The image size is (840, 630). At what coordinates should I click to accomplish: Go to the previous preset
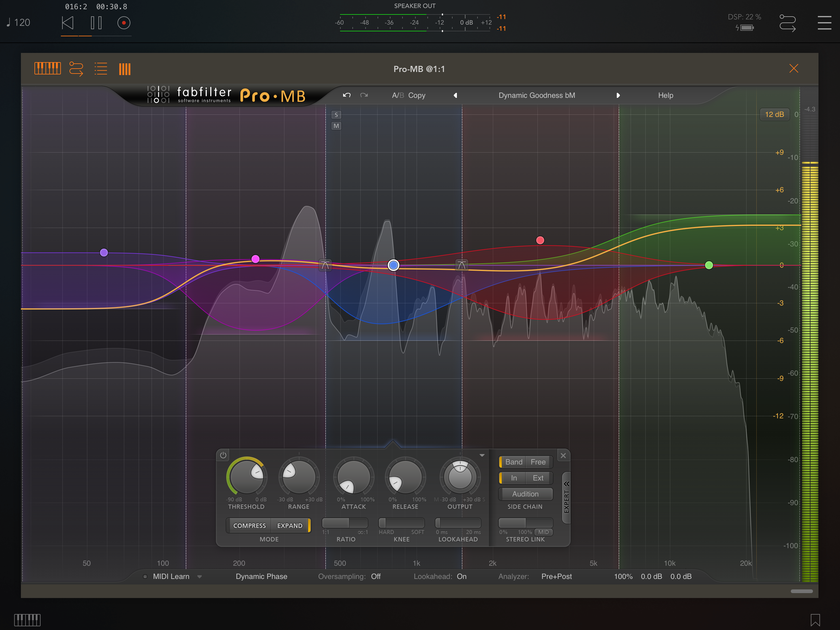[x=455, y=95]
